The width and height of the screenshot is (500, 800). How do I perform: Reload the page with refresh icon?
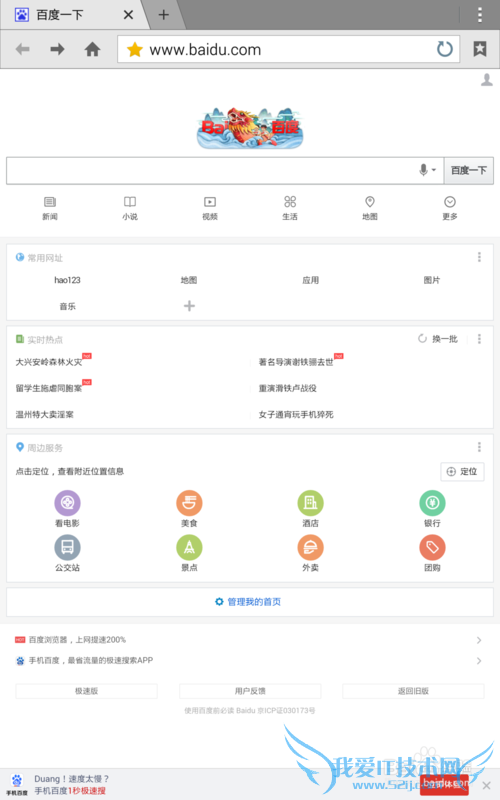click(445, 49)
